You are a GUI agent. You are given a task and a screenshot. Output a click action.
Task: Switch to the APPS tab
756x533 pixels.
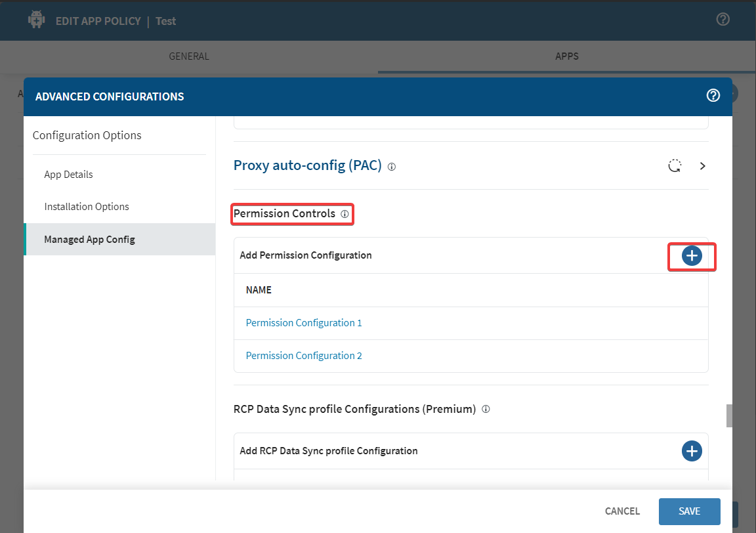pos(566,56)
